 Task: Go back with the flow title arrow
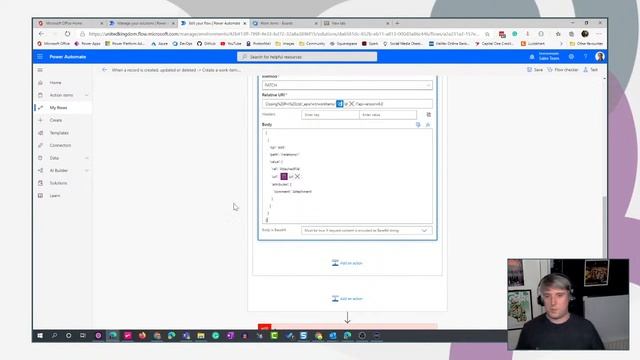104,70
